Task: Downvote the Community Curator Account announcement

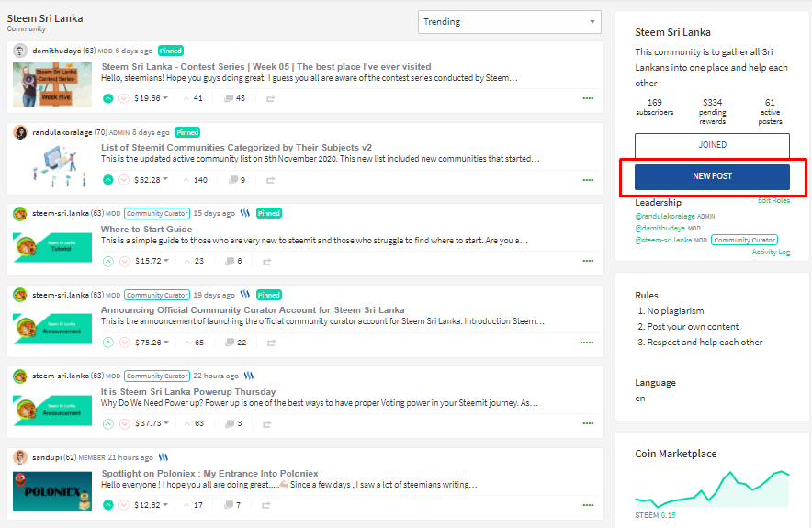Action: 125,343
